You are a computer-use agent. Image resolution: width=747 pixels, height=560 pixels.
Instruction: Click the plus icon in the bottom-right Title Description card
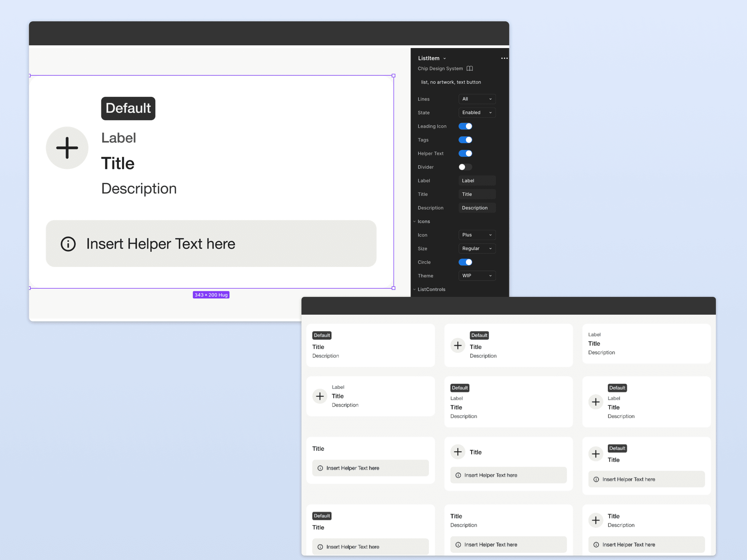(x=596, y=520)
